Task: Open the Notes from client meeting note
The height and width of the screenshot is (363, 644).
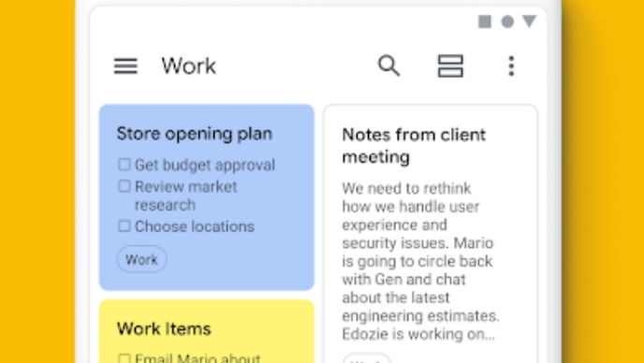Action: pos(431,234)
